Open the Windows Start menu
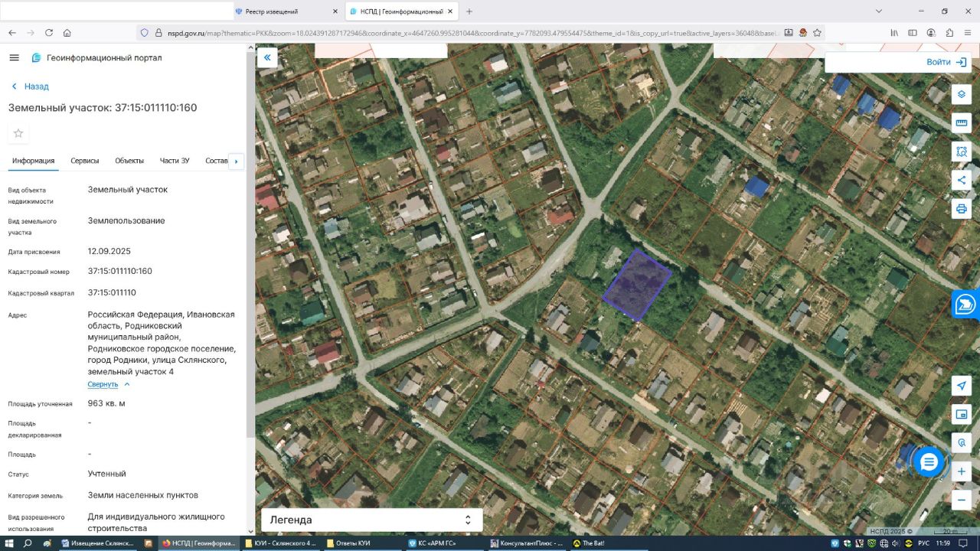 click(8, 543)
